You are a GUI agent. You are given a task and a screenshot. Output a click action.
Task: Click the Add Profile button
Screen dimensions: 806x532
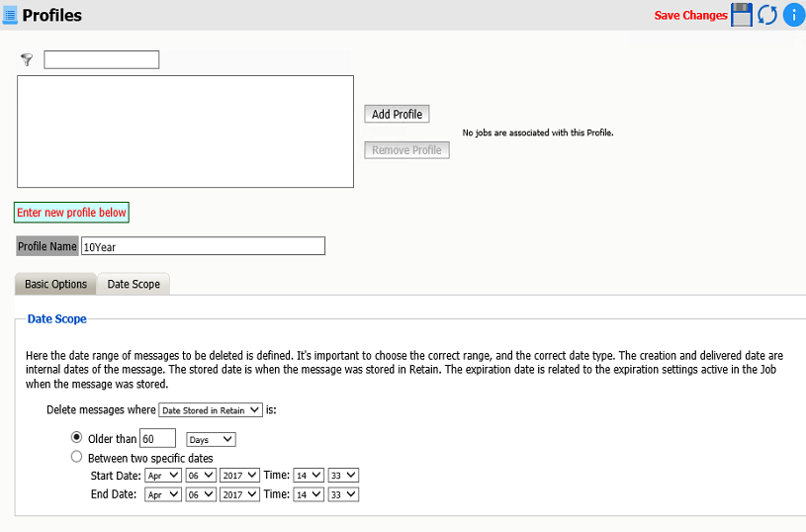pos(397,114)
